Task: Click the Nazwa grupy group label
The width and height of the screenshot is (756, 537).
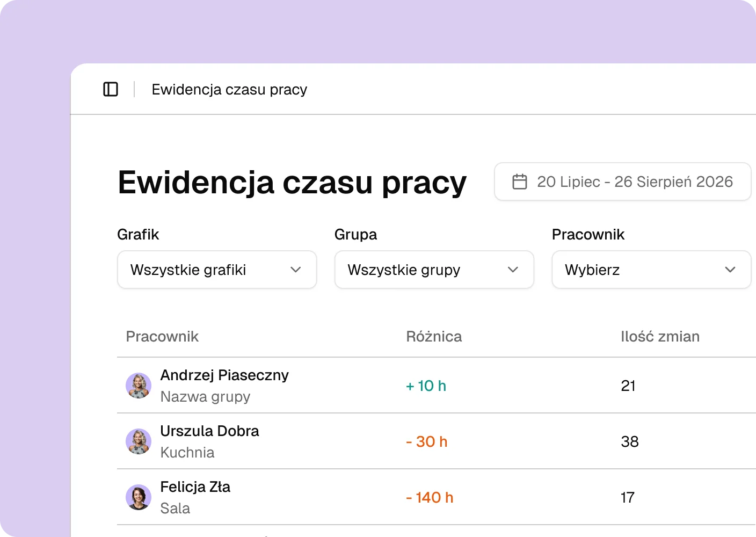Action: coord(205,396)
